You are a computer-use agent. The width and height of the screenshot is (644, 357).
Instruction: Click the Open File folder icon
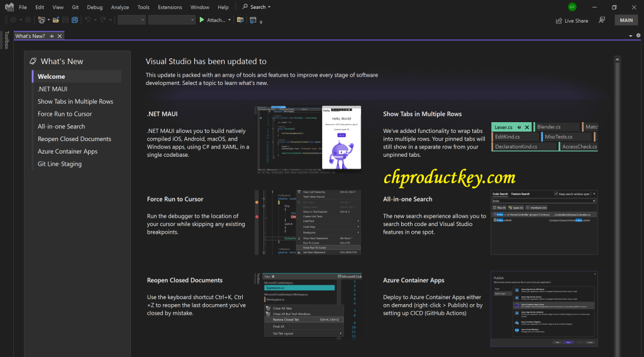56,20
